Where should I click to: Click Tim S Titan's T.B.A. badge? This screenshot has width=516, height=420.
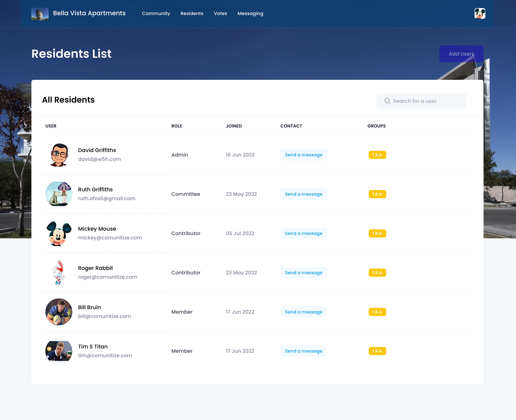377,351
